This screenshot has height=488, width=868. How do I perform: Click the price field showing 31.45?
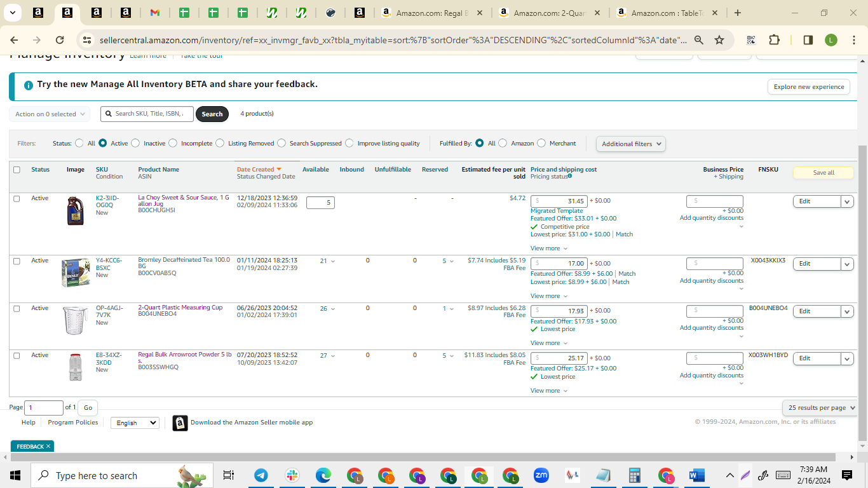(x=559, y=201)
